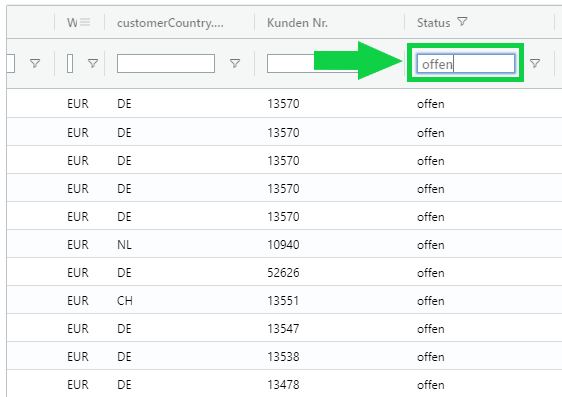The width and height of the screenshot is (562, 397).
Task: Click the Status column header label
Action: point(433,23)
